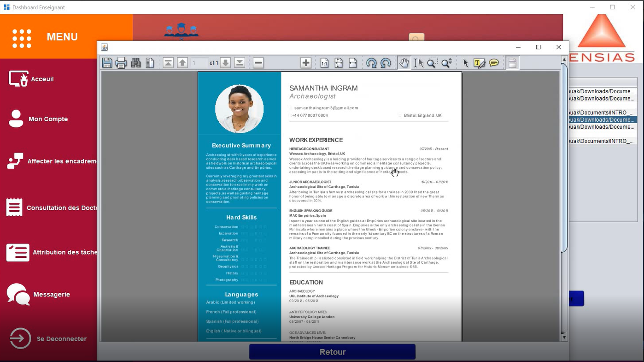
Task: Open the MENU grid icon
Action: 22,38
